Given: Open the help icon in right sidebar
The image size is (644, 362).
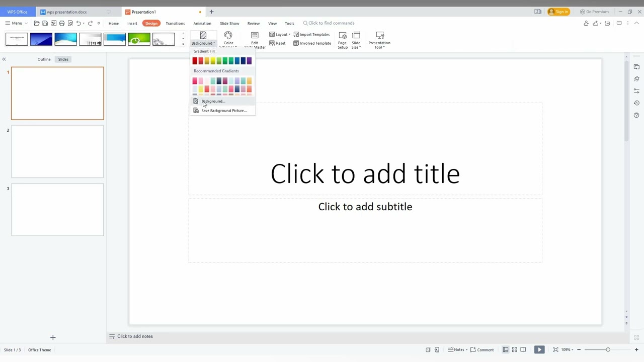Looking at the screenshot, I should click(636, 115).
